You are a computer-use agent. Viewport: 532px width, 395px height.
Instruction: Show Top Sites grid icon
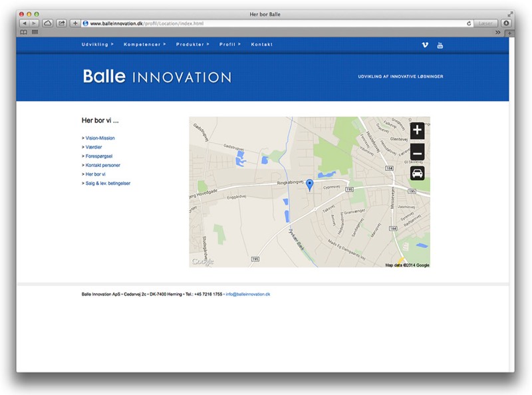pyautogui.click(x=35, y=32)
